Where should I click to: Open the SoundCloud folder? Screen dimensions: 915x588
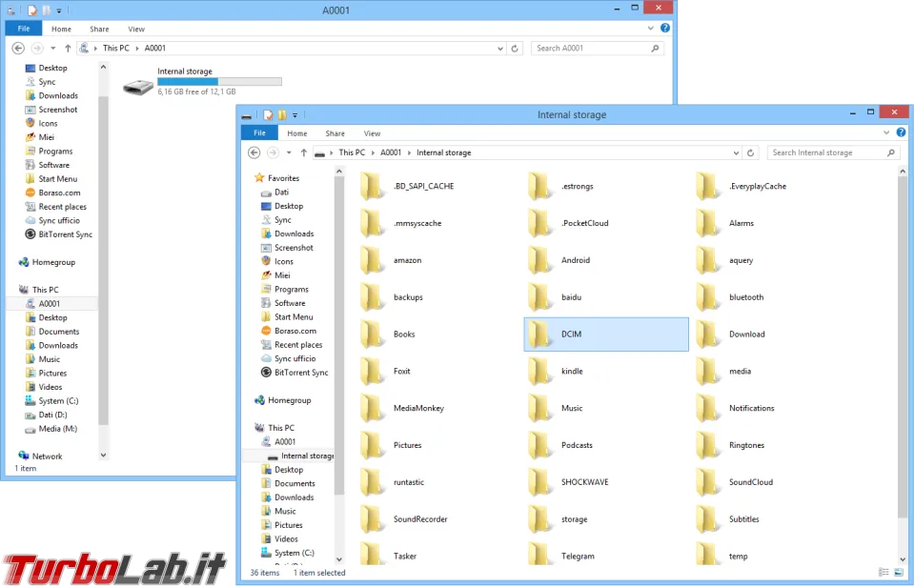tap(735, 482)
